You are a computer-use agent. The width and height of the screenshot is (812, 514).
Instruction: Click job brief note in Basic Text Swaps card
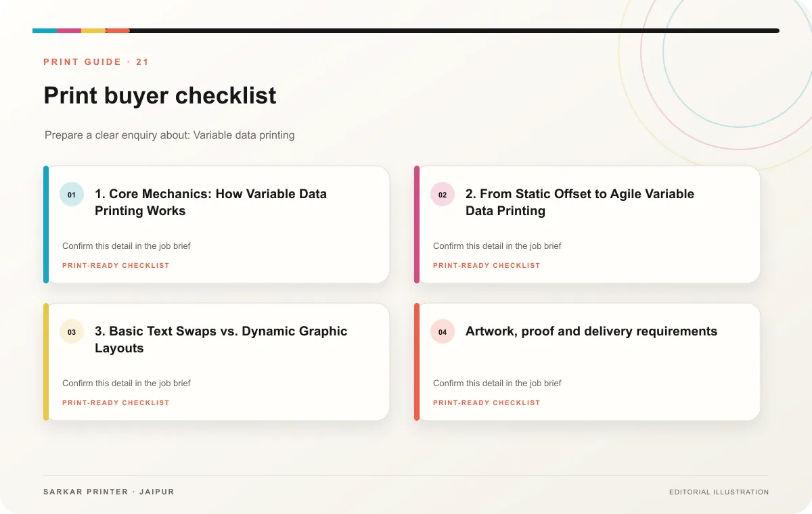pos(127,383)
